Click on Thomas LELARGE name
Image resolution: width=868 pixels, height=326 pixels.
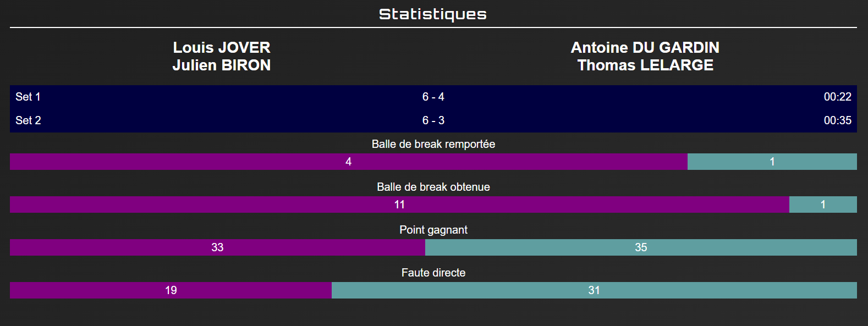pos(645,65)
